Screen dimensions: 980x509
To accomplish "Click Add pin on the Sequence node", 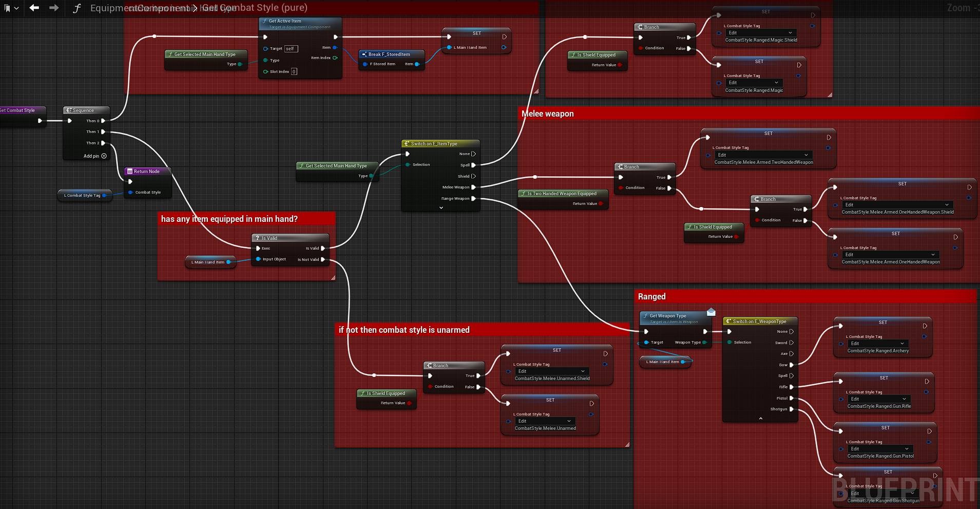I will pos(95,156).
